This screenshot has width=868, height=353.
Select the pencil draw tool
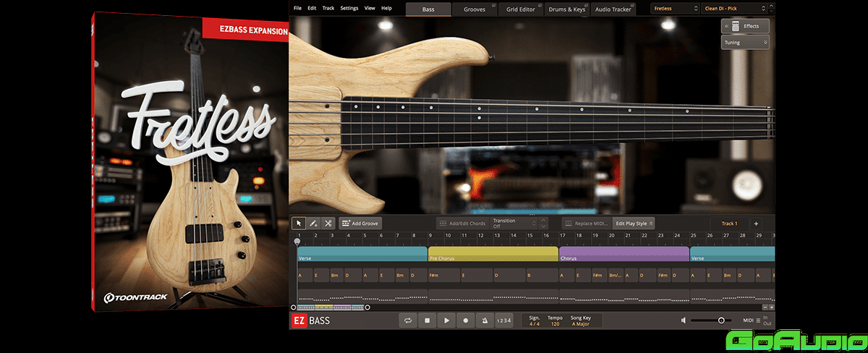pos(313,224)
